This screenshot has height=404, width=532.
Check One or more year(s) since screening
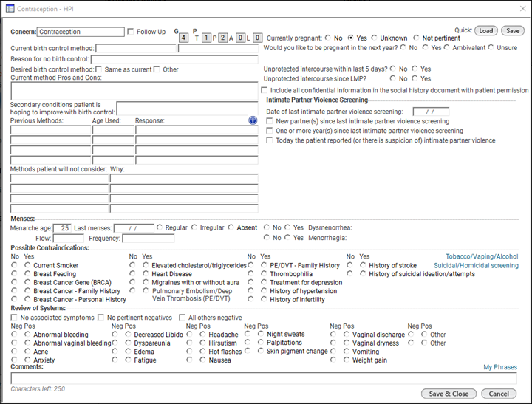[270, 131]
